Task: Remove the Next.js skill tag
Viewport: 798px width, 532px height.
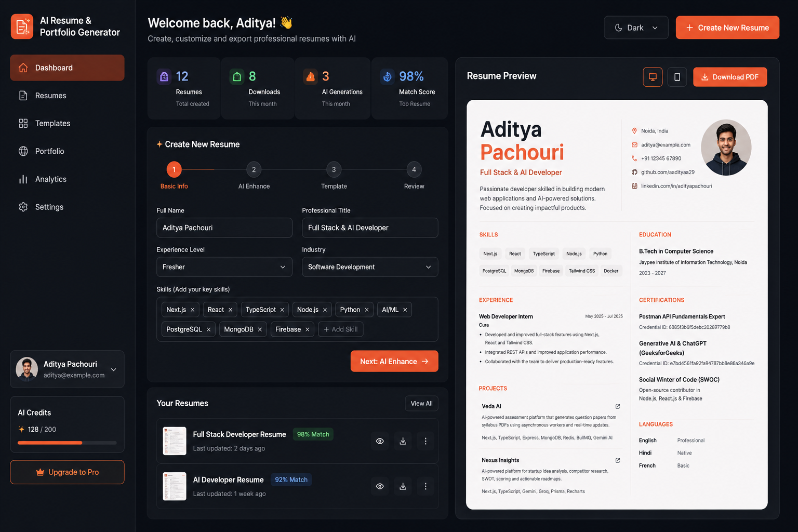Action: [x=192, y=310]
